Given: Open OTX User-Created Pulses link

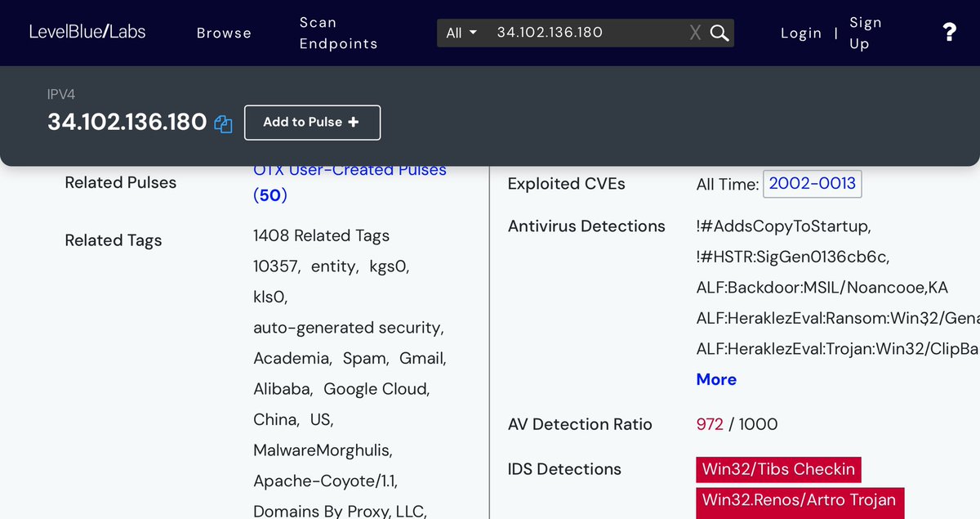Looking at the screenshot, I should tap(350, 171).
